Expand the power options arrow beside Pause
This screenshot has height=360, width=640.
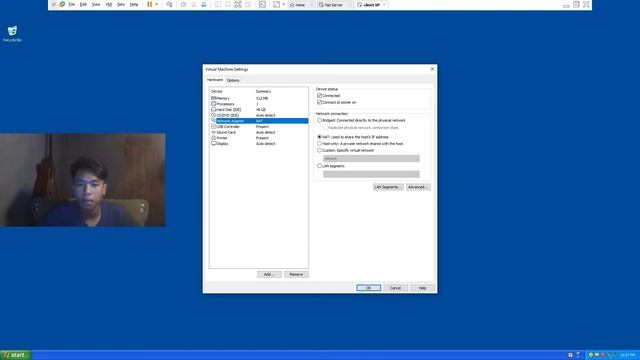[x=156, y=4]
